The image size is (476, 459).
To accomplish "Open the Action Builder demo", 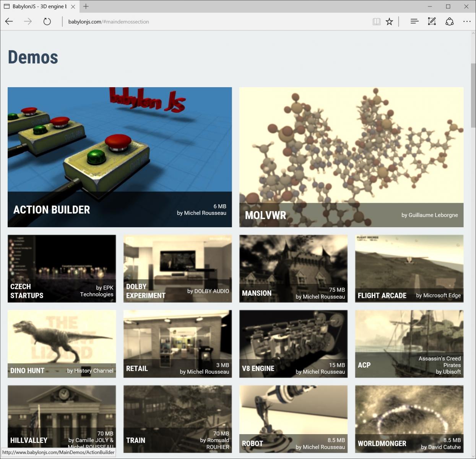I will pyautogui.click(x=120, y=157).
